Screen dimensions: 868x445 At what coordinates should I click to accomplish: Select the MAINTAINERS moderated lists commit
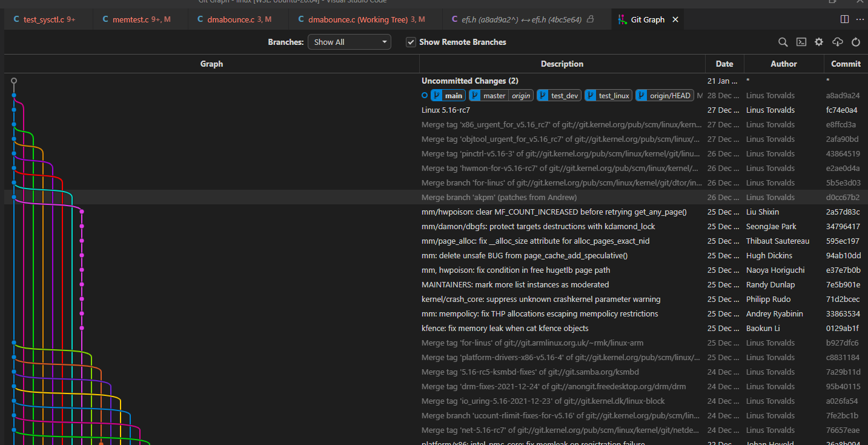(x=436, y=285)
